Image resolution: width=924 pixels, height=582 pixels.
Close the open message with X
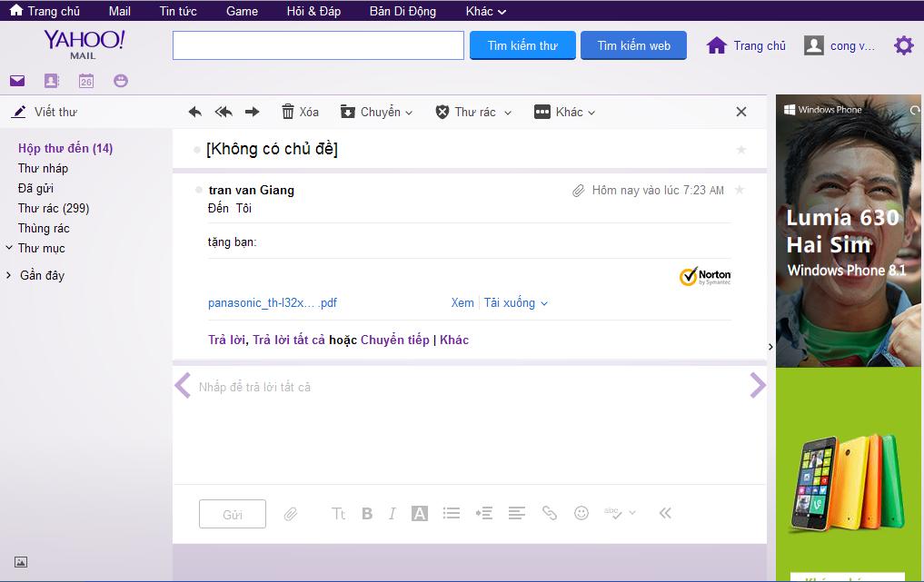[x=741, y=112]
